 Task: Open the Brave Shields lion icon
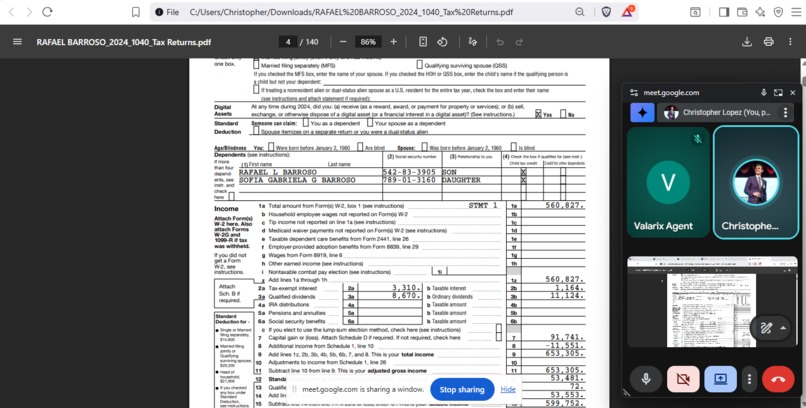[x=607, y=12]
